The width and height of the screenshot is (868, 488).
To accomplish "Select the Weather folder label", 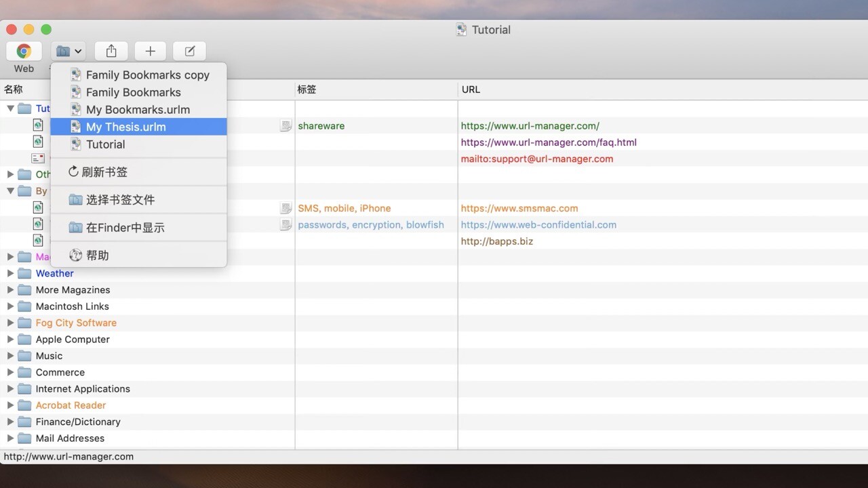I will click(54, 273).
